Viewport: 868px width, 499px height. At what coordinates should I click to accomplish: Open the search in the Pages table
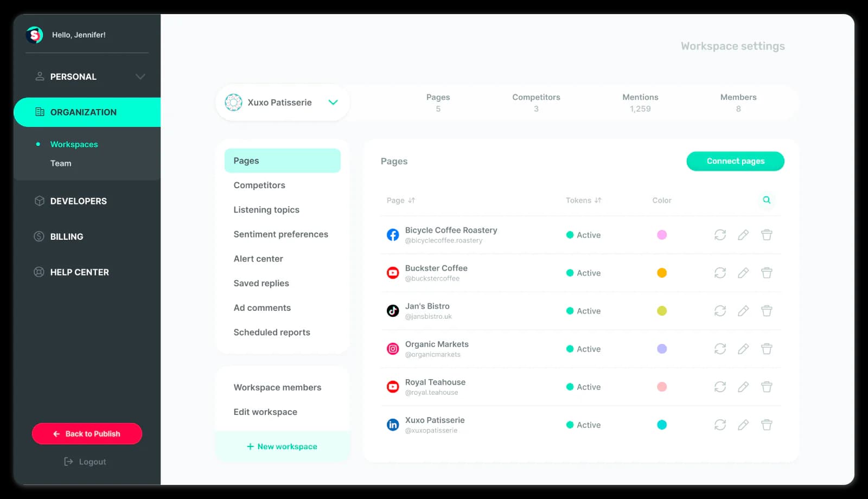coord(767,200)
